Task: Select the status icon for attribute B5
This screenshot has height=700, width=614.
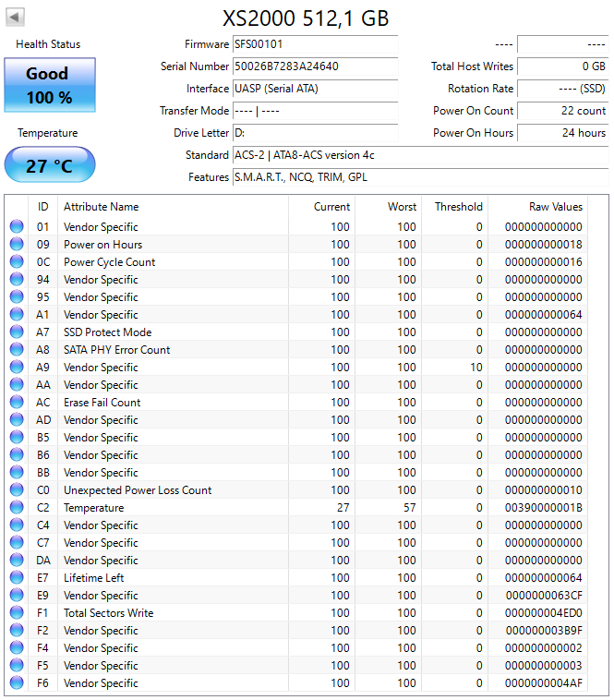Action: [17, 438]
